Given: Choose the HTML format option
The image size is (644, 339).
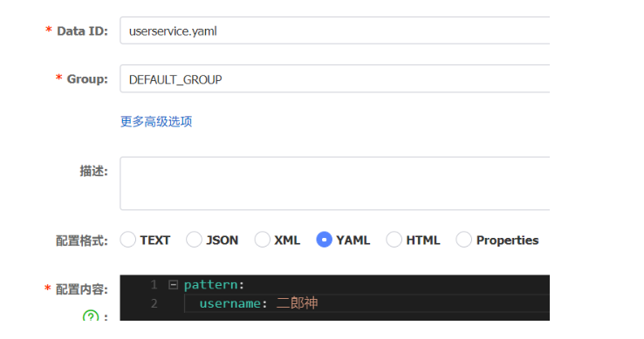Looking at the screenshot, I should coord(394,240).
